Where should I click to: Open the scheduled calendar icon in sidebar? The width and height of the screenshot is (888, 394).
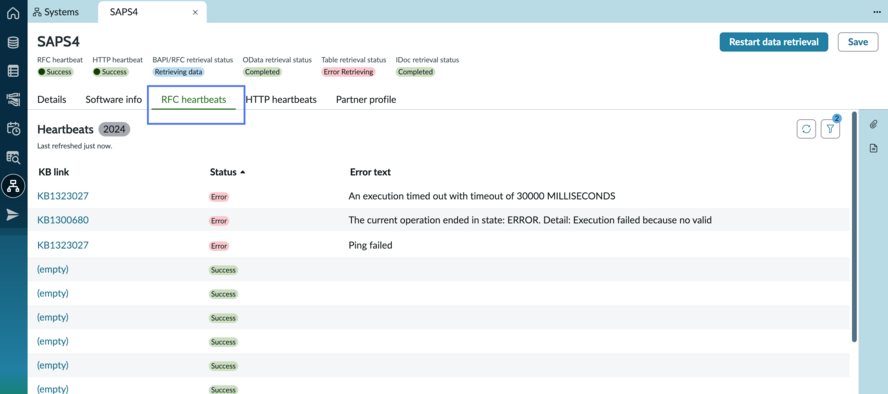click(x=12, y=129)
